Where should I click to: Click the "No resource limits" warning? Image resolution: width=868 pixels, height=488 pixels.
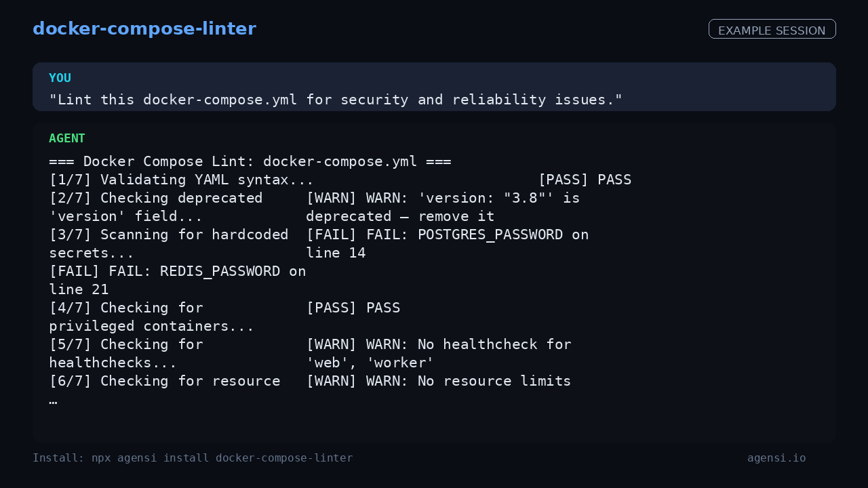pos(439,381)
